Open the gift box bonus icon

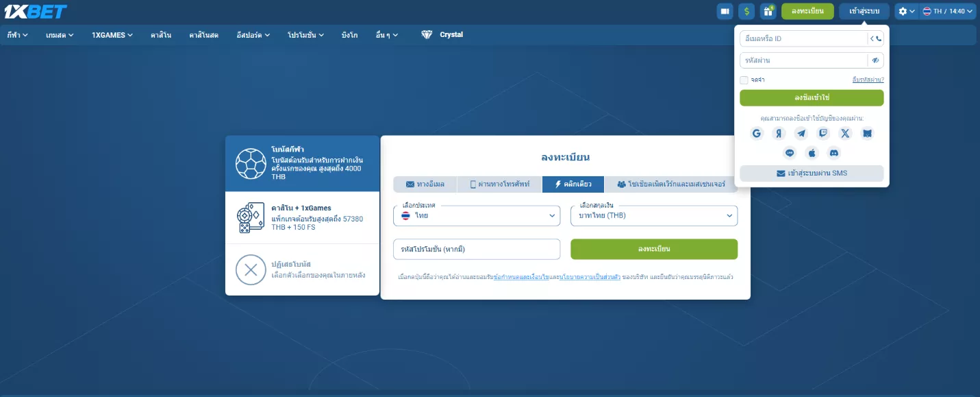point(768,11)
